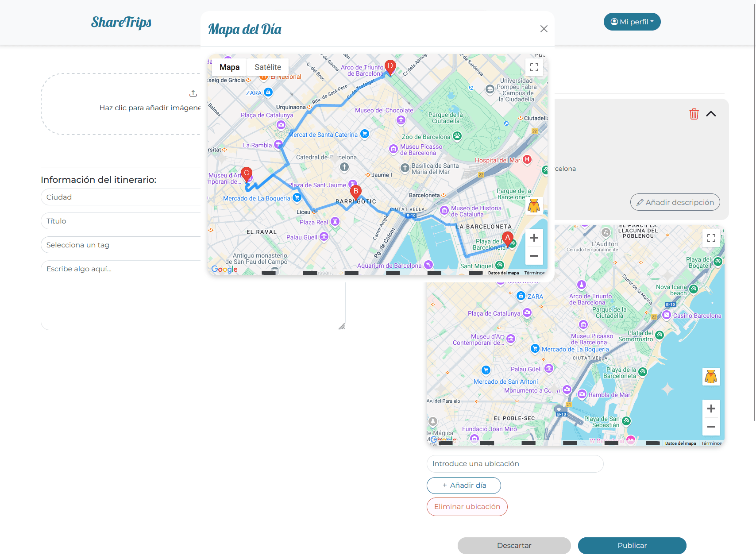Select route marker C near Museu d'Art

coord(247,174)
